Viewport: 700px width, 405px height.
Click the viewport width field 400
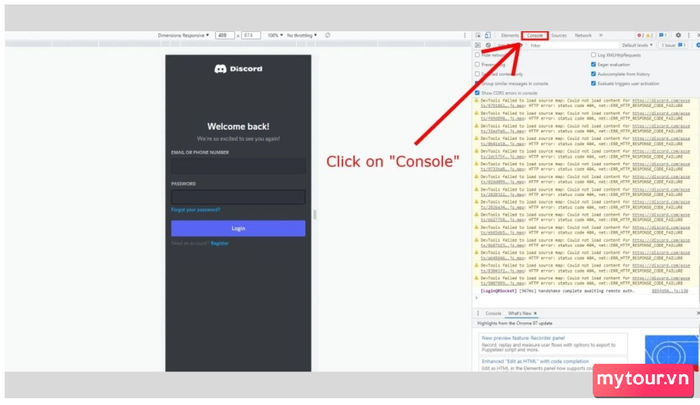(225, 35)
